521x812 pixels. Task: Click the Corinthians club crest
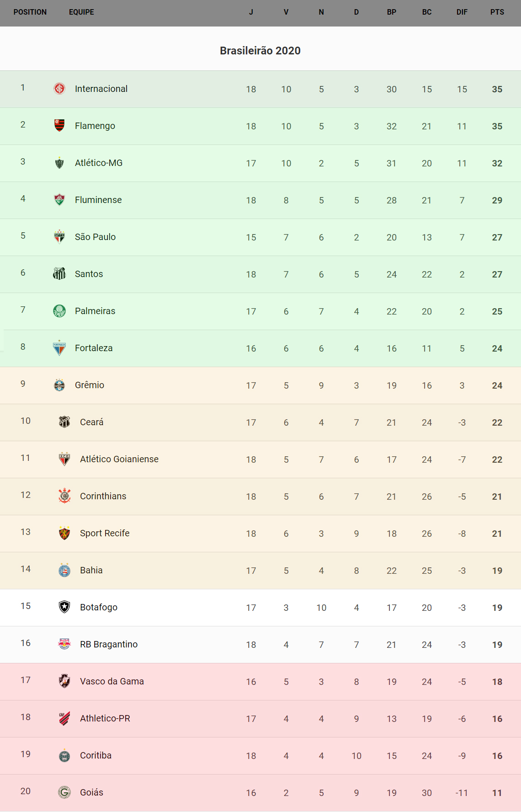64,496
